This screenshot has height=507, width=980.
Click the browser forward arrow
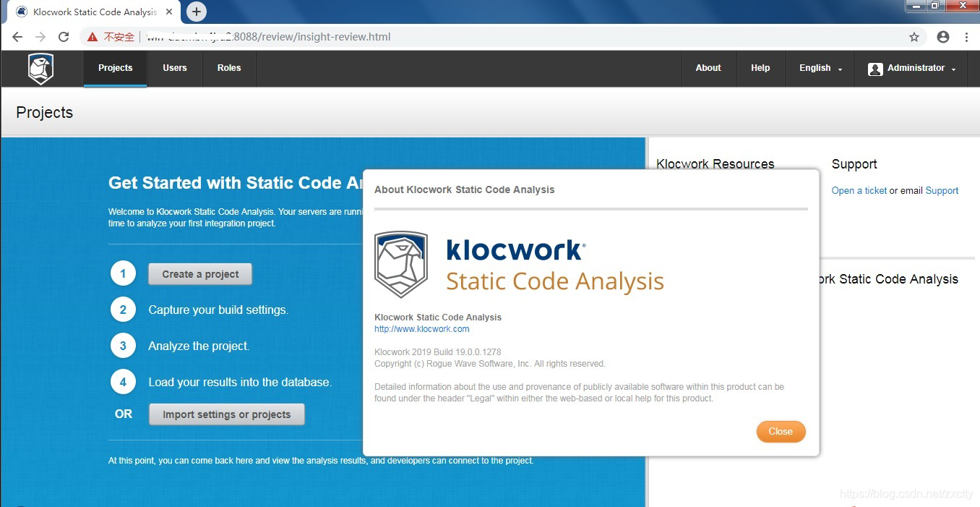(x=40, y=37)
